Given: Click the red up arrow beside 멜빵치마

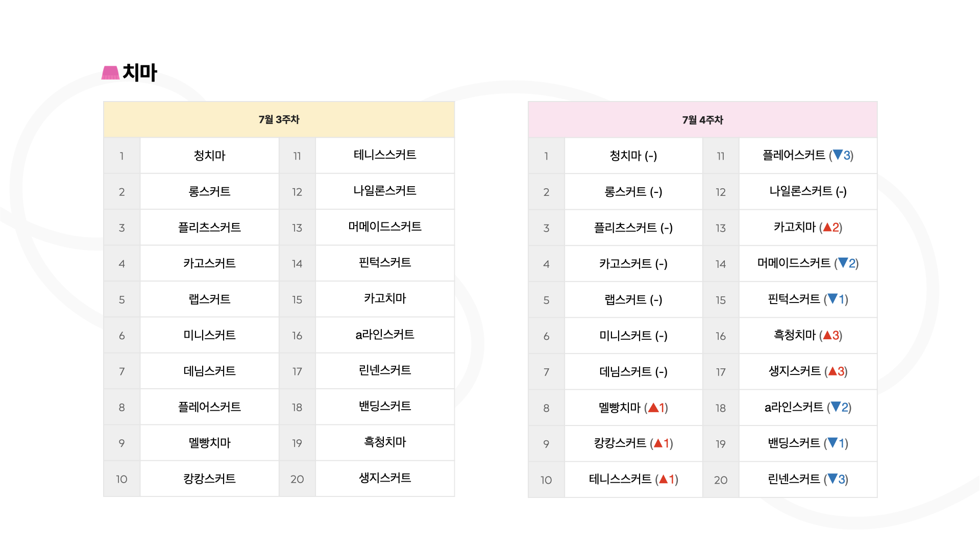Looking at the screenshot, I should coord(653,408).
